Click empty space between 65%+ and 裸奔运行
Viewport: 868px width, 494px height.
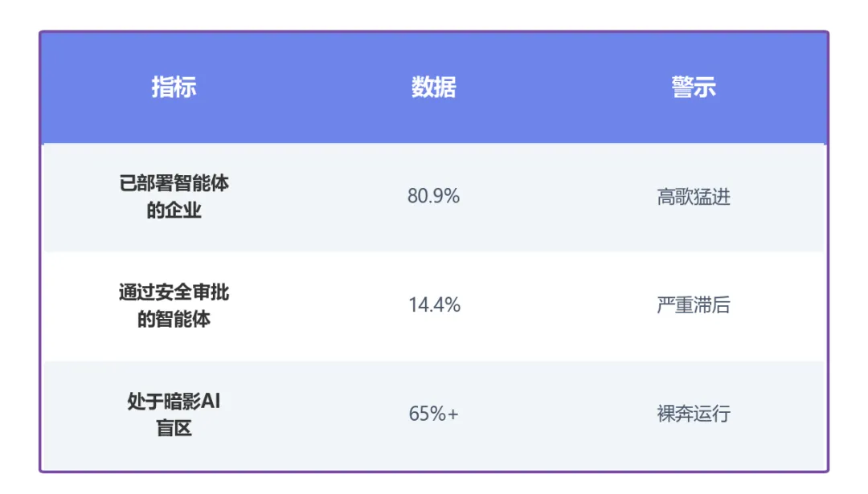563,414
